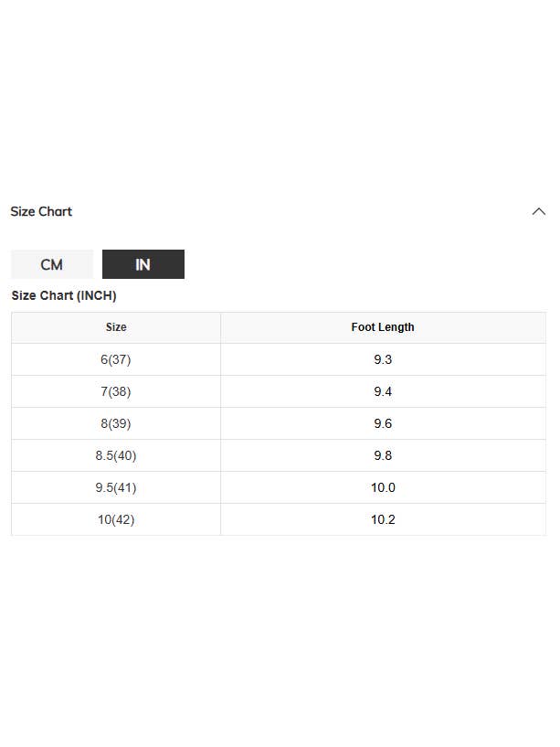Click the 9.6 foot length value
This screenshot has height=747, width=560.
coord(383,423)
